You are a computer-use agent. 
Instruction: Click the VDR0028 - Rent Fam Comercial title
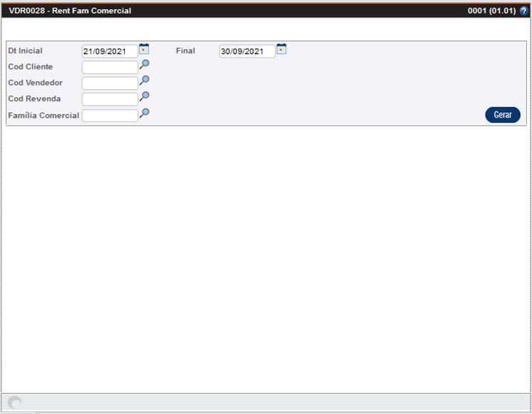[70, 11]
